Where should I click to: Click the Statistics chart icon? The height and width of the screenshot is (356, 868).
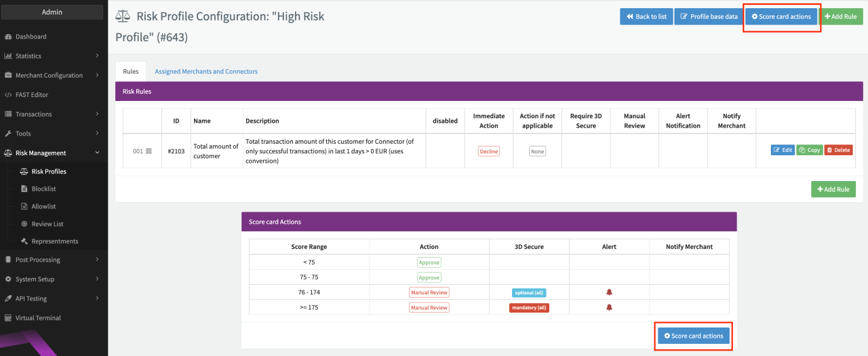click(8, 56)
